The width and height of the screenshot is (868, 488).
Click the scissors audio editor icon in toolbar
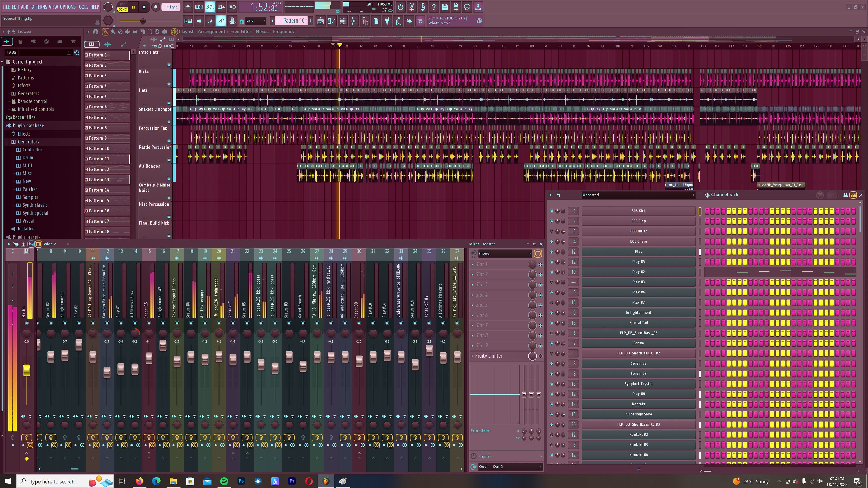coord(411,7)
